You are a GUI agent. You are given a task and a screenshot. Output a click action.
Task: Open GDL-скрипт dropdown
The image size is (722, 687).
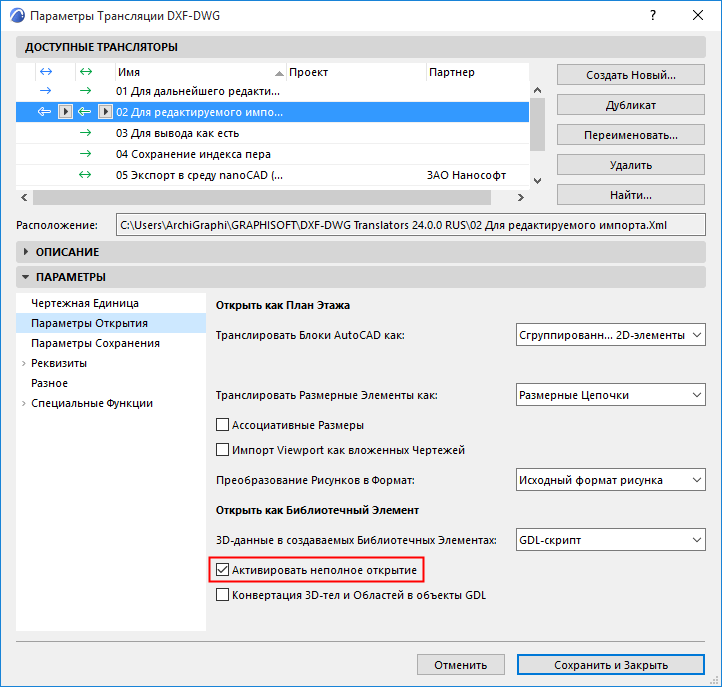tap(611, 540)
